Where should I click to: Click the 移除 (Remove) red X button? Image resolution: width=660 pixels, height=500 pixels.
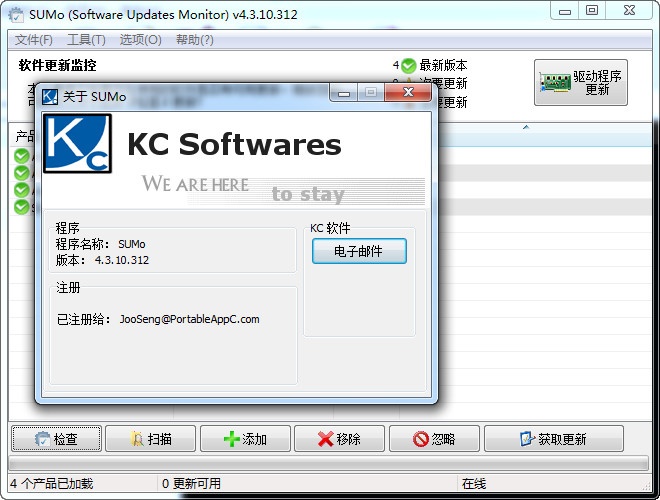pyautogui.click(x=339, y=439)
